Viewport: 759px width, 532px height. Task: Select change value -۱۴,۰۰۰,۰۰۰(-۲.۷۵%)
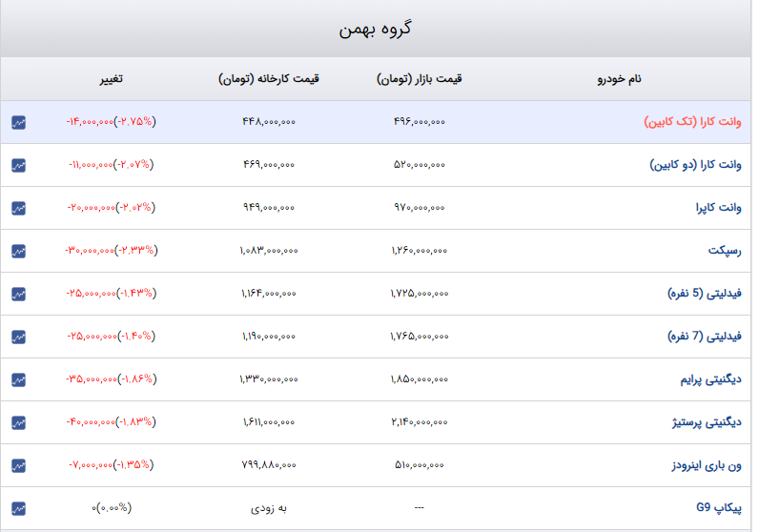coord(112,121)
